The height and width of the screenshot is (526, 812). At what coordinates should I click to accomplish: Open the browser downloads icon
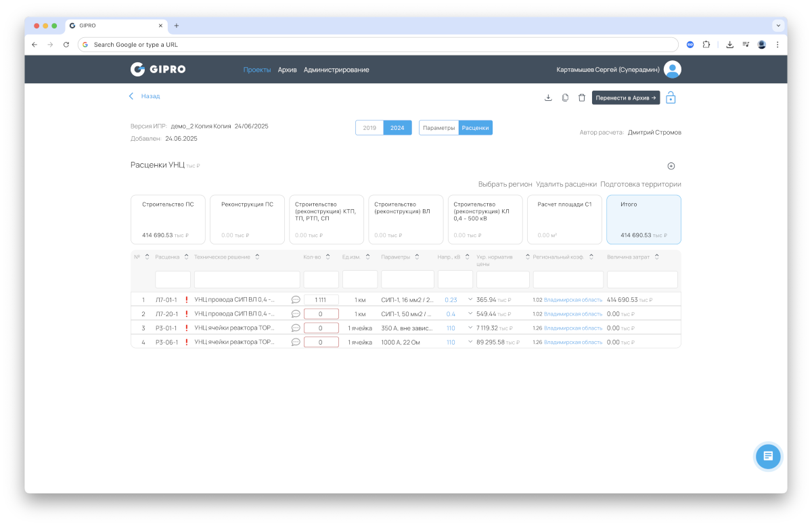(729, 45)
